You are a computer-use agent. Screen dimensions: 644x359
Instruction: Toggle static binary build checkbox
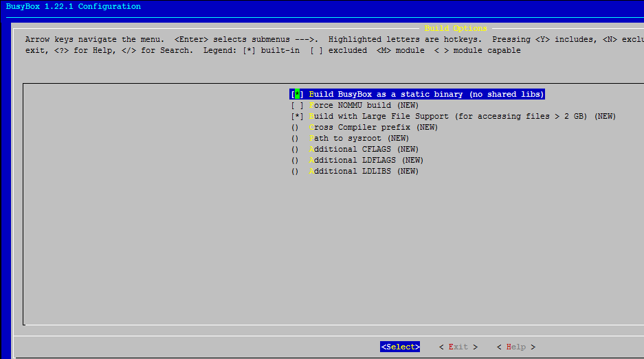298,94
